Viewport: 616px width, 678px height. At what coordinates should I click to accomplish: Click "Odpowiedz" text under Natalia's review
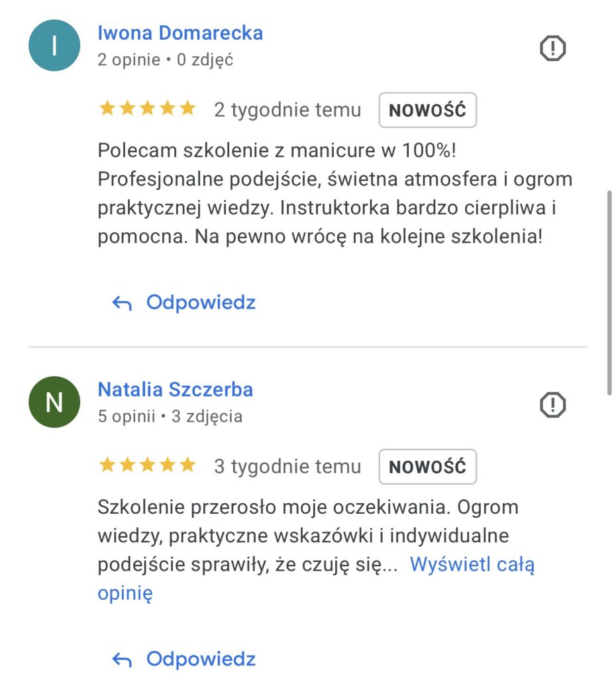click(201, 659)
